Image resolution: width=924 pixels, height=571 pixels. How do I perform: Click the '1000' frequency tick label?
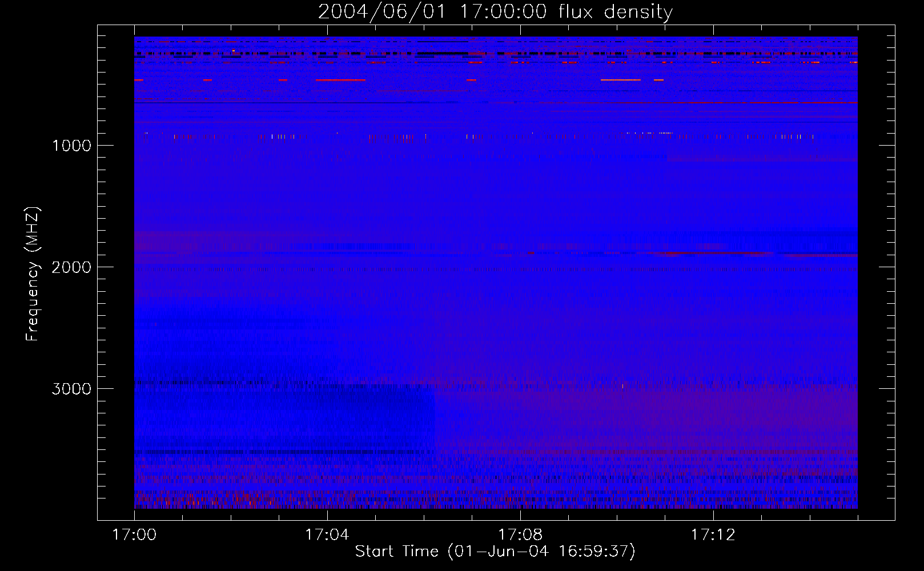click(x=71, y=146)
